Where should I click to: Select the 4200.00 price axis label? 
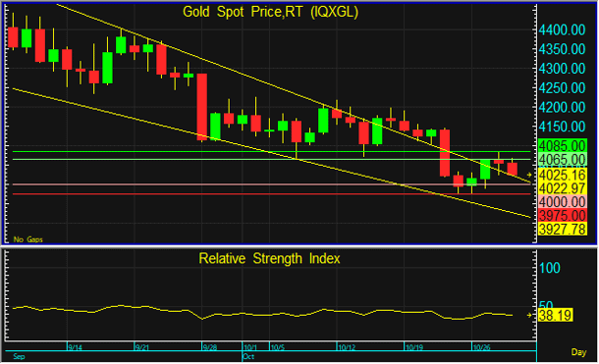point(562,108)
